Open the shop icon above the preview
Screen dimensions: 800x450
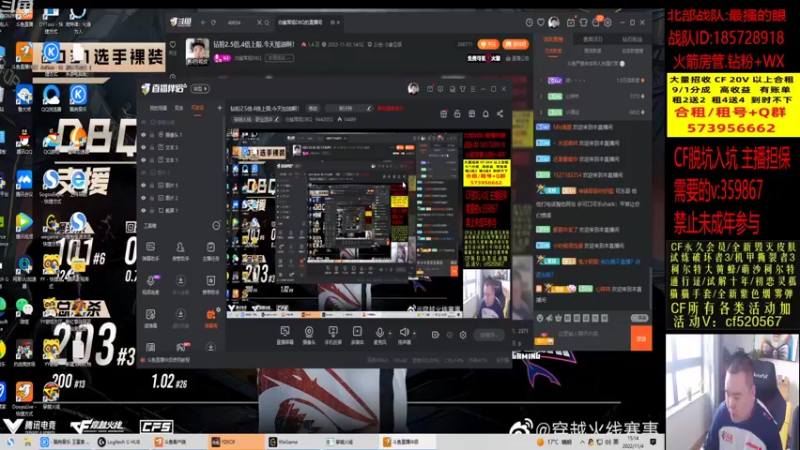471,114
